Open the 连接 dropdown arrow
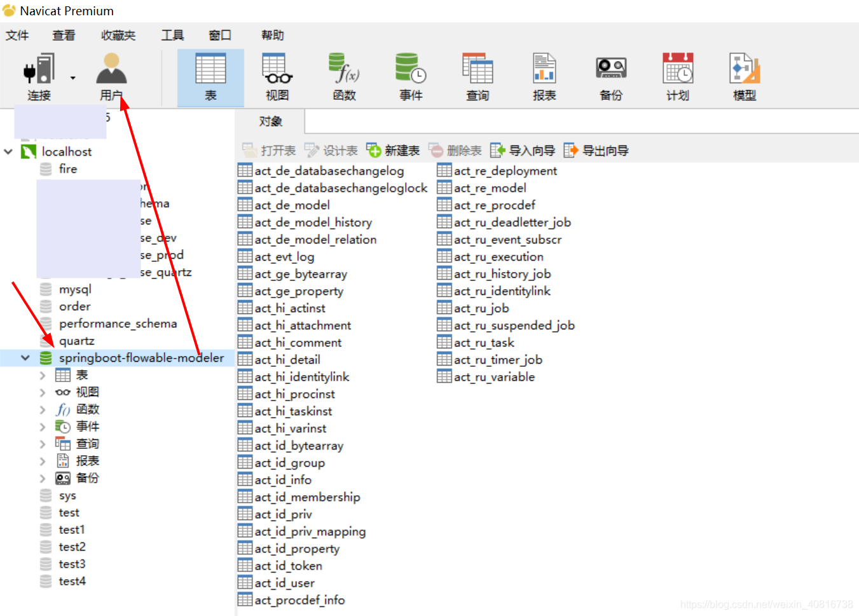This screenshot has height=616, width=859. tap(73, 78)
